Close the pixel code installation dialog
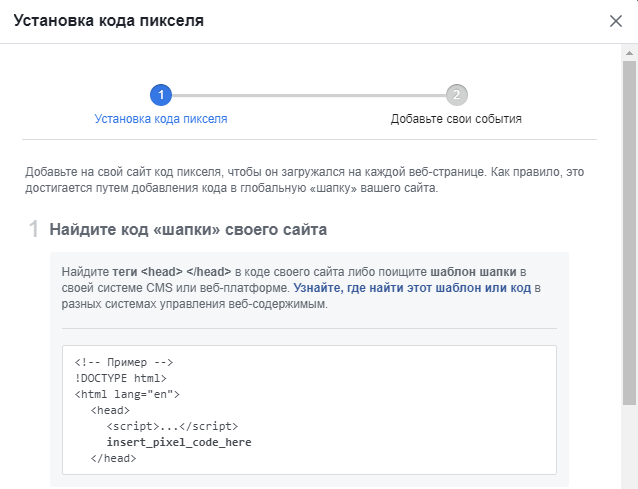Viewport: 638px width, 489px height. pos(616,21)
